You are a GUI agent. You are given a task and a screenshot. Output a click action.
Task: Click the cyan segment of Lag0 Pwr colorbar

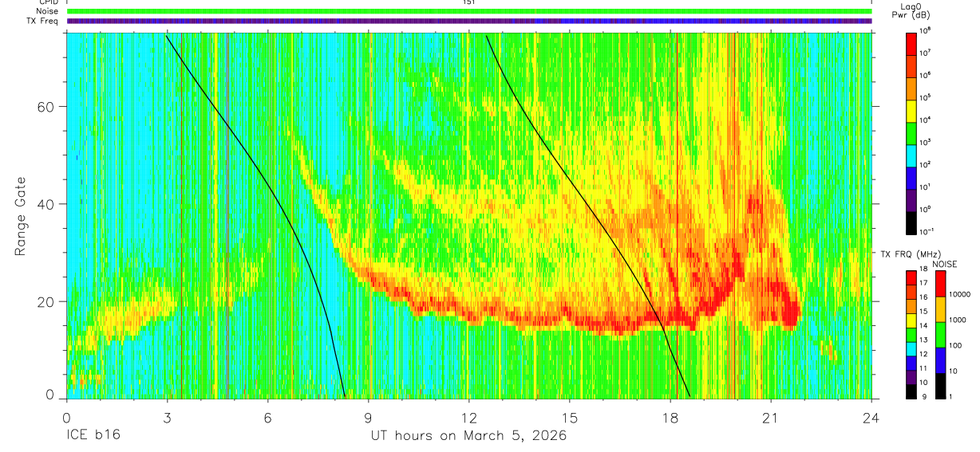click(x=911, y=154)
